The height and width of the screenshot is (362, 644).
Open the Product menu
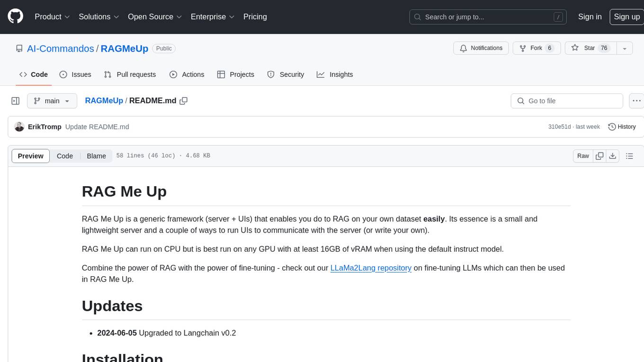click(x=52, y=17)
